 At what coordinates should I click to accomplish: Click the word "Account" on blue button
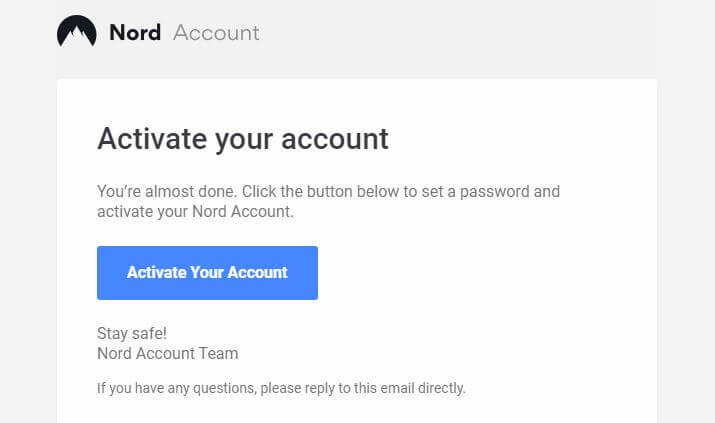[257, 273]
